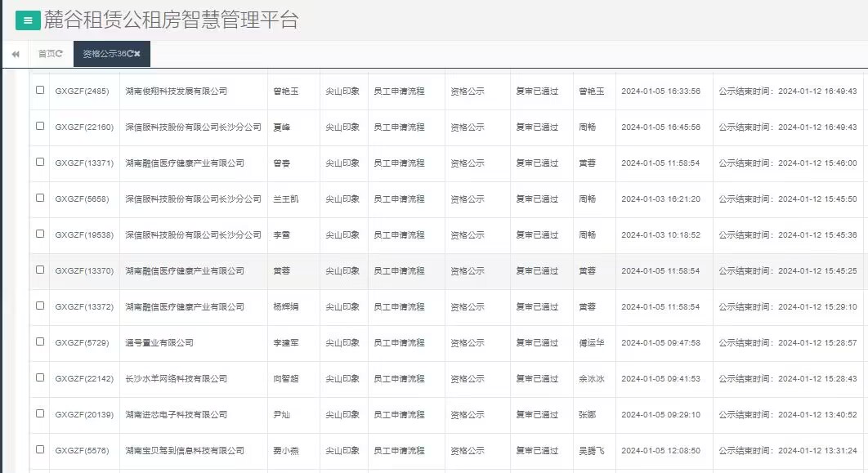Refresh the 首页 tab using its refresh icon

click(x=59, y=56)
